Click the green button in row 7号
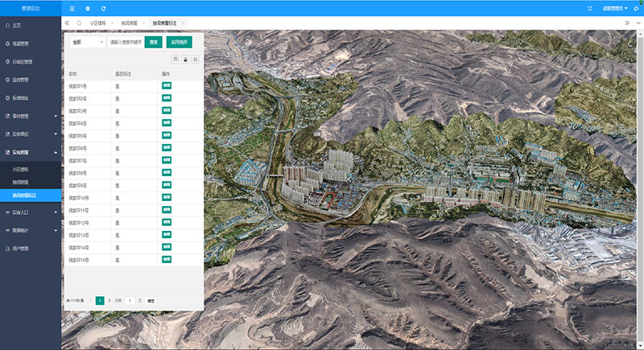 [x=167, y=160]
